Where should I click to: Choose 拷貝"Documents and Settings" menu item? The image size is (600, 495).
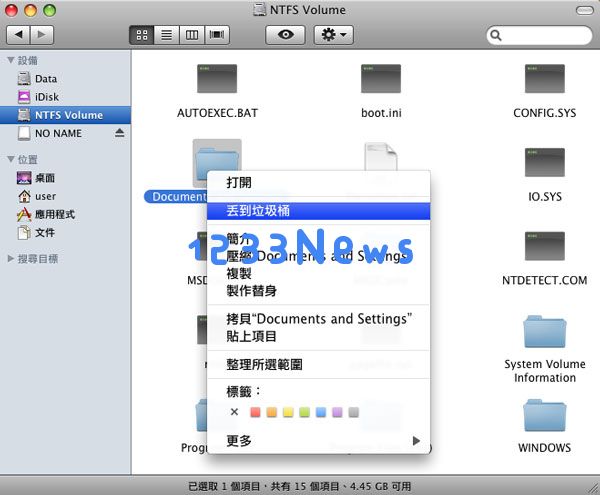[318, 319]
